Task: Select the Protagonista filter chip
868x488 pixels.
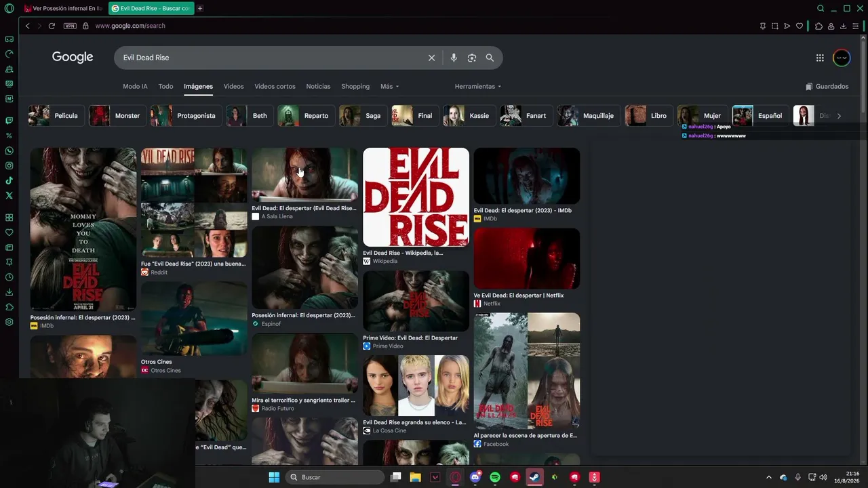Action: pos(186,115)
